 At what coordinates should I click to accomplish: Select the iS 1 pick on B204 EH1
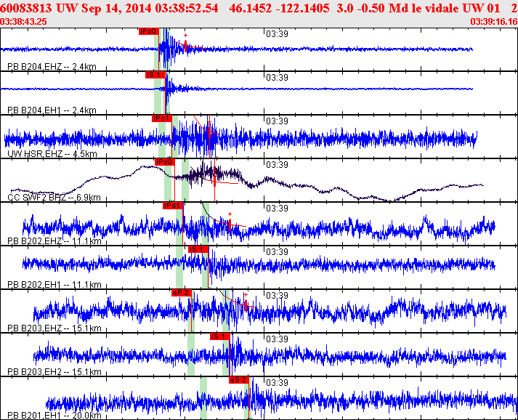[154, 75]
